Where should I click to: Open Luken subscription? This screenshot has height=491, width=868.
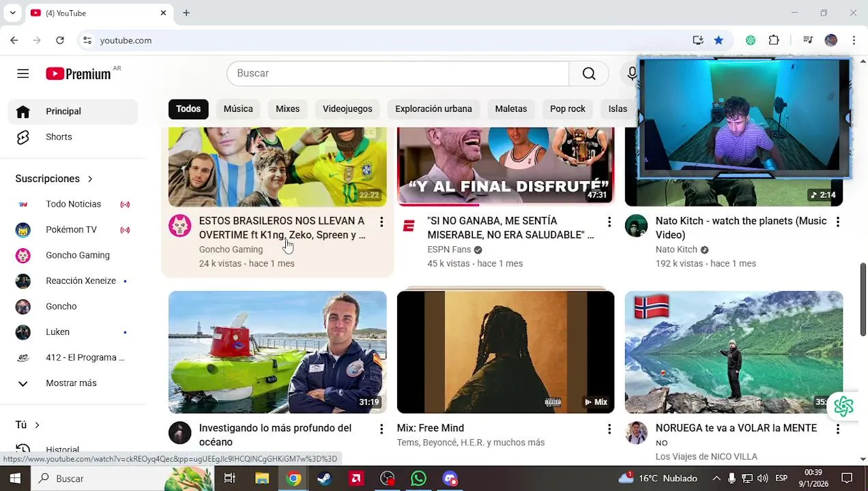point(73,332)
